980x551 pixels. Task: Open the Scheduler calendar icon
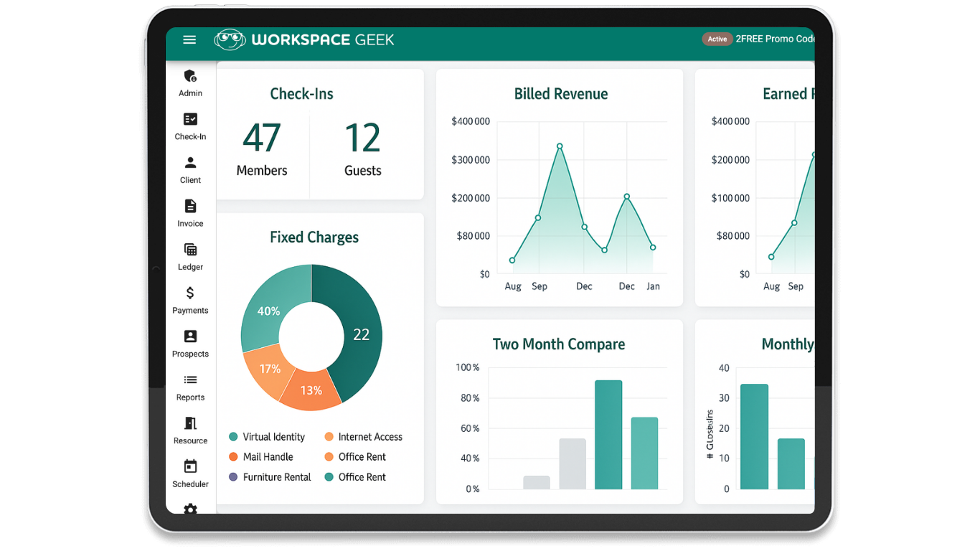190,467
